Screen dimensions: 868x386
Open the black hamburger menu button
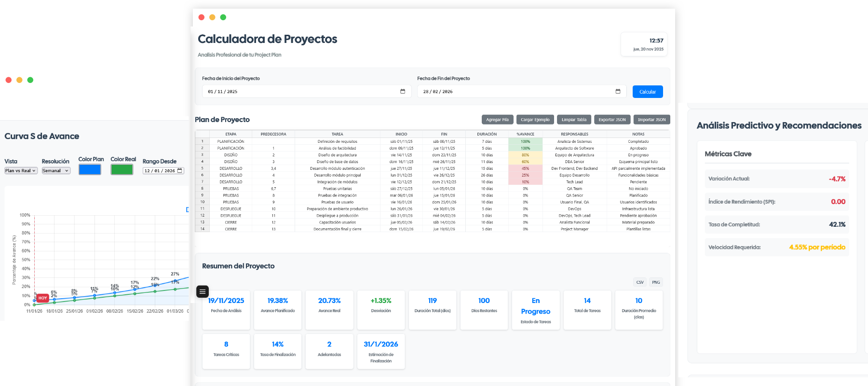(x=203, y=291)
